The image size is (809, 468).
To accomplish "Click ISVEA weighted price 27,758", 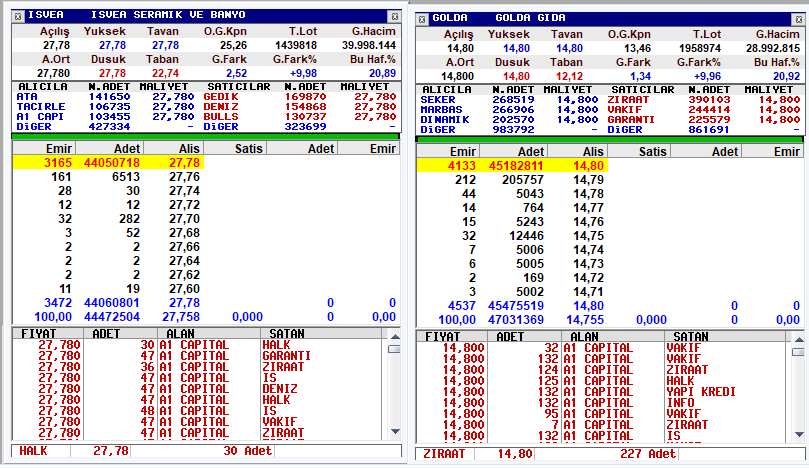I will (x=181, y=317).
